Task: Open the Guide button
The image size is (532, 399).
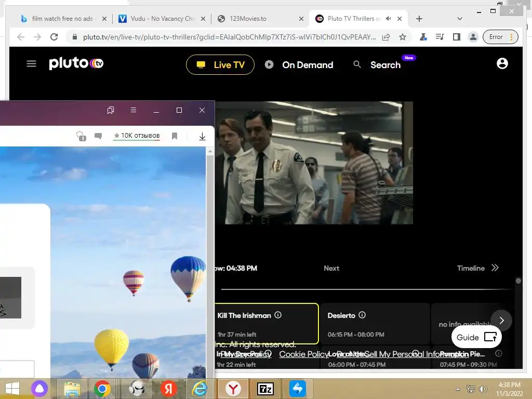Action: click(476, 337)
